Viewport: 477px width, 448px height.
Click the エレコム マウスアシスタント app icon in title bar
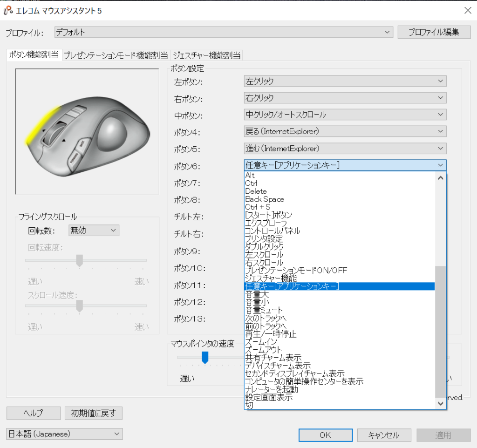coord(8,10)
